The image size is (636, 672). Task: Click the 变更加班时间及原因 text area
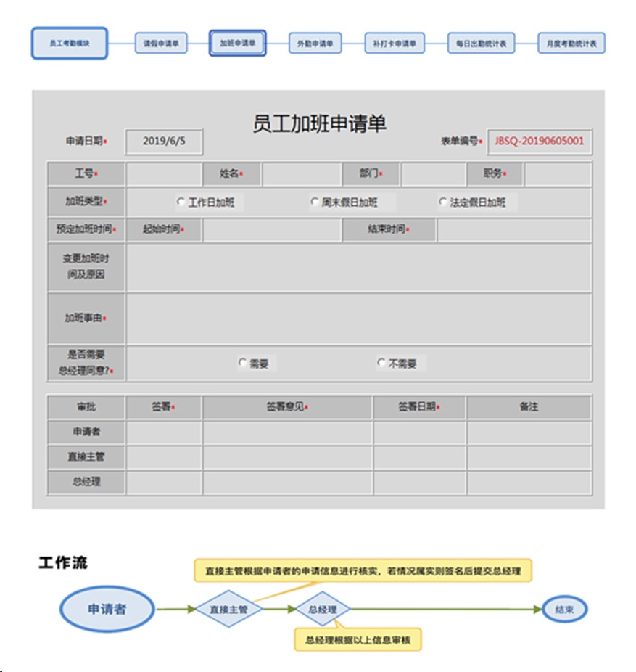pos(358,268)
